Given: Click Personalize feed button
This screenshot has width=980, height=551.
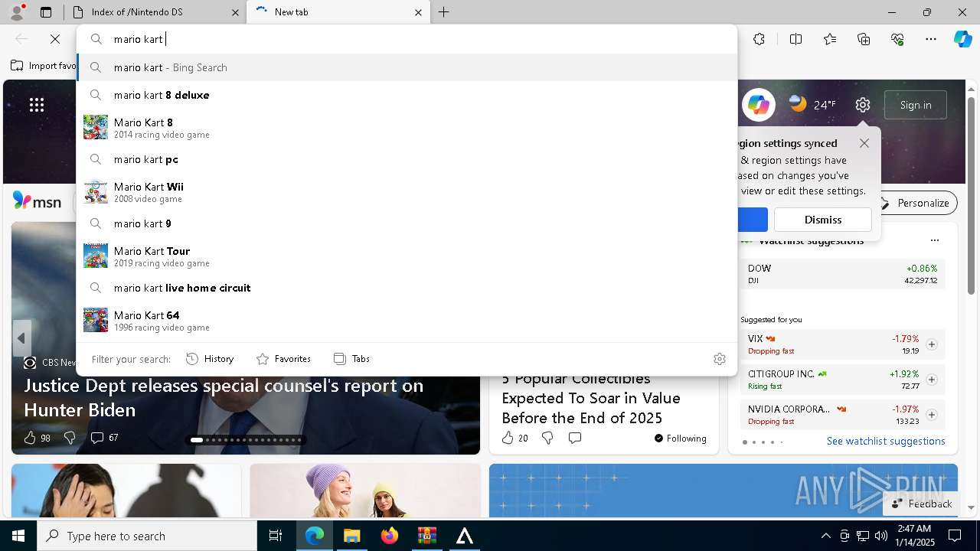Looking at the screenshot, I should click(915, 203).
